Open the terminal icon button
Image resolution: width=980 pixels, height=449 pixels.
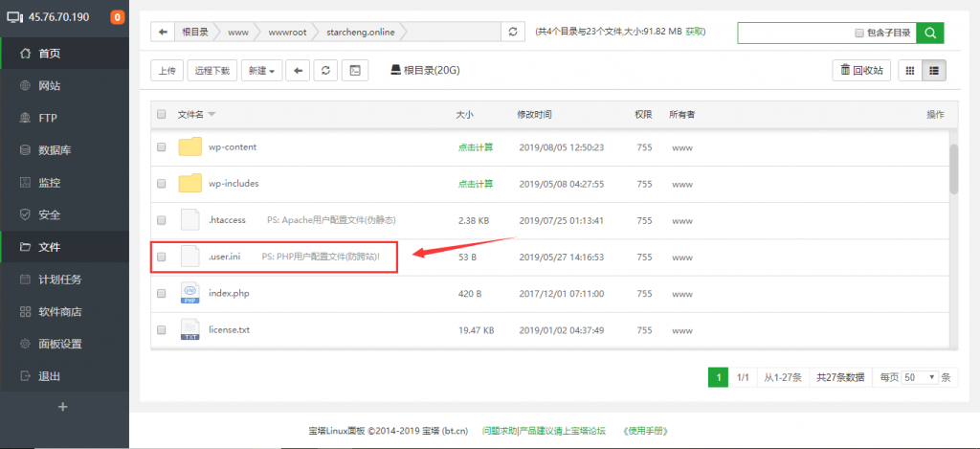coord(355,71)
